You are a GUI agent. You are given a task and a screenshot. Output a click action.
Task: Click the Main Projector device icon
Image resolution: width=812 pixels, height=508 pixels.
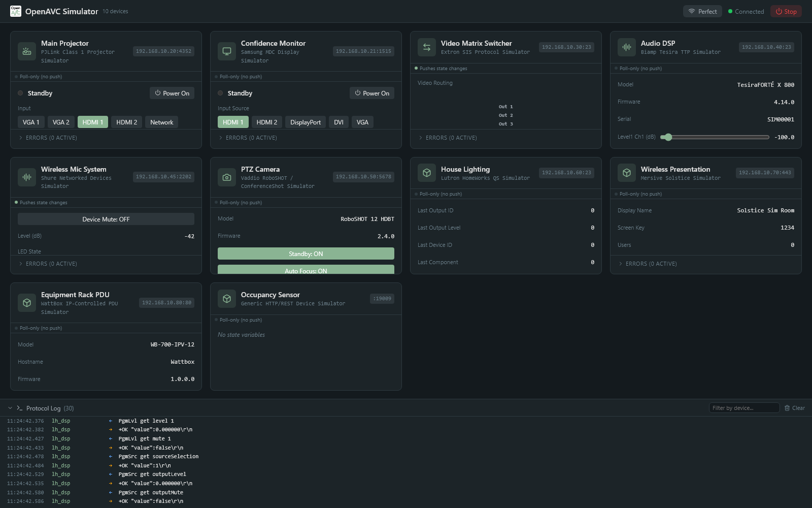coord(27,51)
